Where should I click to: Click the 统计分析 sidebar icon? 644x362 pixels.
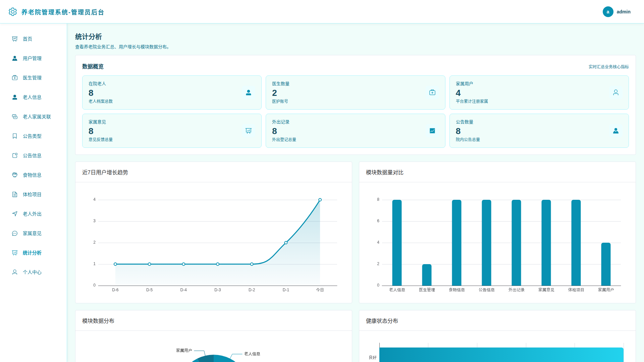[x=15, y=253]
